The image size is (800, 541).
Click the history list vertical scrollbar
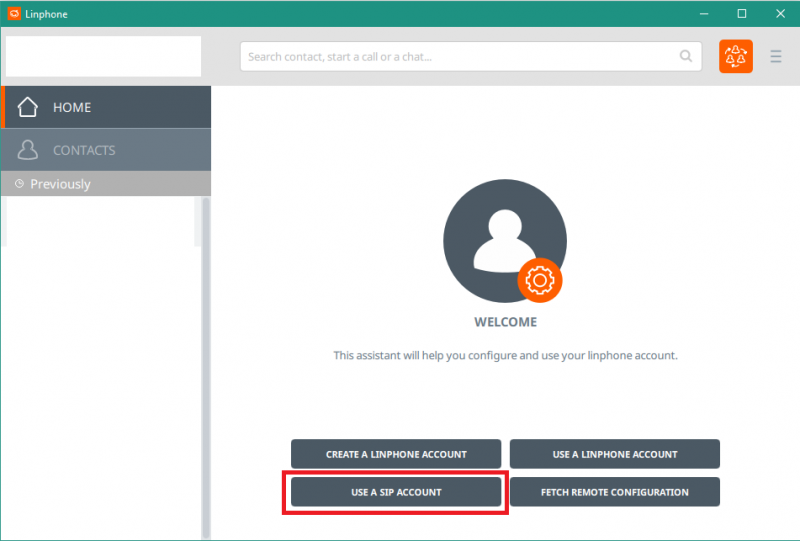(x=206, y=367)
